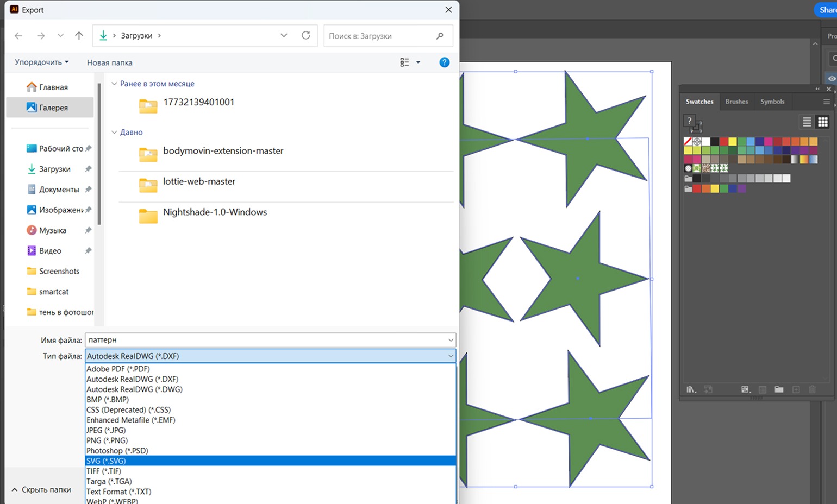
Task: Expand the address bar path dropdown
Action: tap(284, 35)
